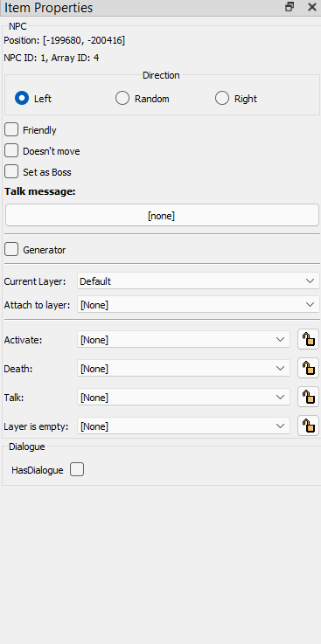Close the Item Properties panel

point(311,7)
